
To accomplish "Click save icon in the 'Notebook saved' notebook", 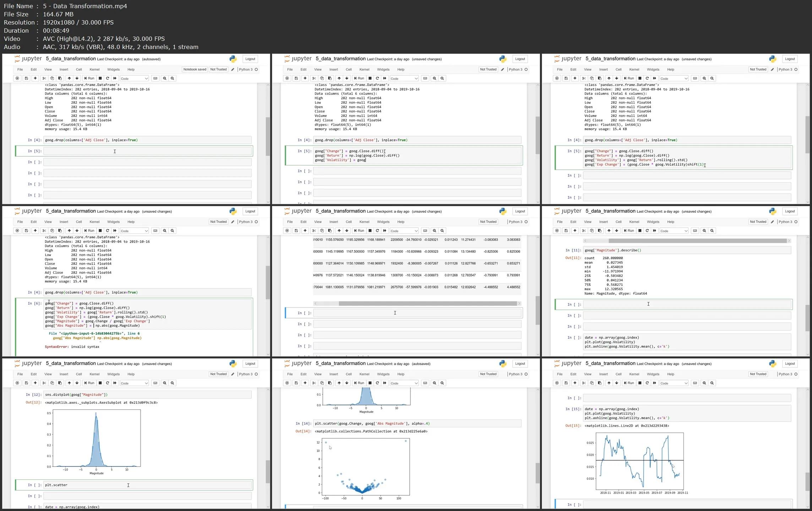I will pyautogui.click(x=26, y=78).
